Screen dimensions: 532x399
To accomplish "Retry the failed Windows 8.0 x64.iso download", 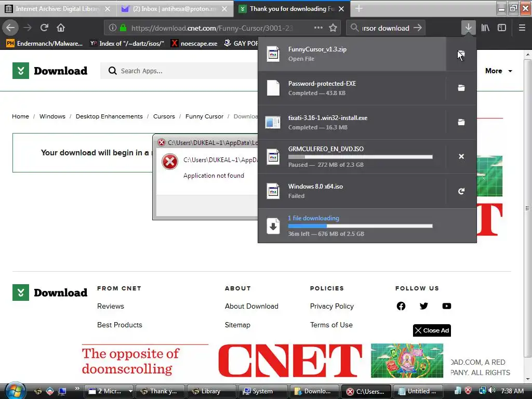I will click(461, 191).
